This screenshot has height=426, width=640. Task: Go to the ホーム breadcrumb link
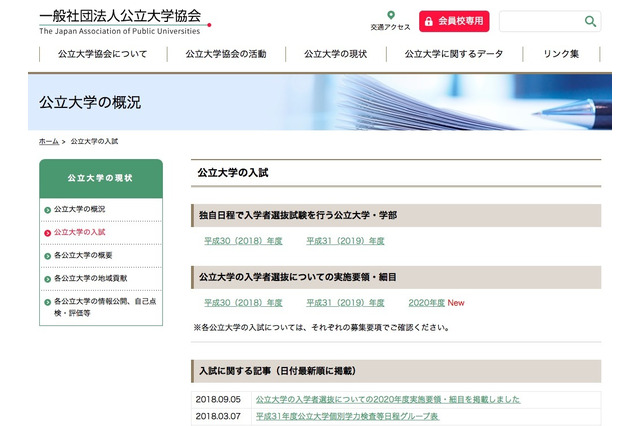pos(49,141)
